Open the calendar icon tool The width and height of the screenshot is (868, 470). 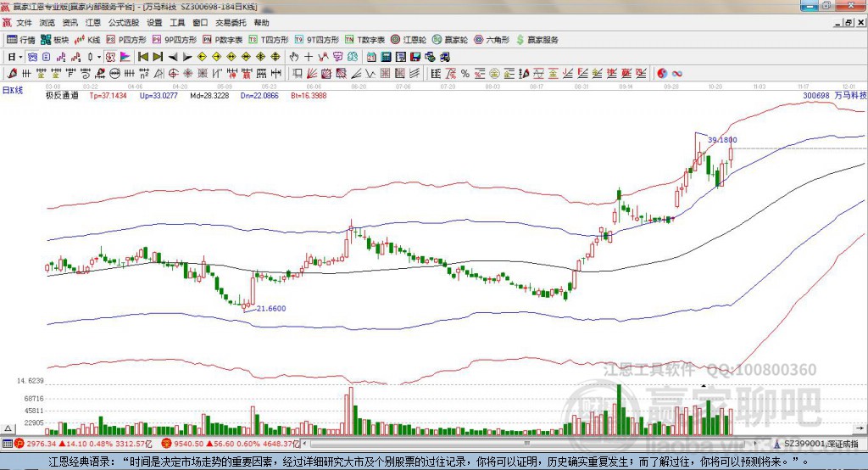click(x=371, y=57)
